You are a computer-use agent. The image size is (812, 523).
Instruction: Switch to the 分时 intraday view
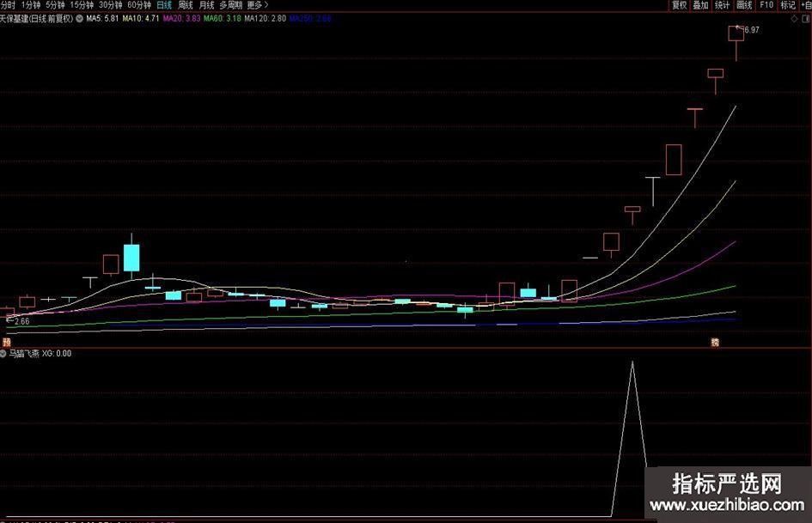tap(8, 5)
